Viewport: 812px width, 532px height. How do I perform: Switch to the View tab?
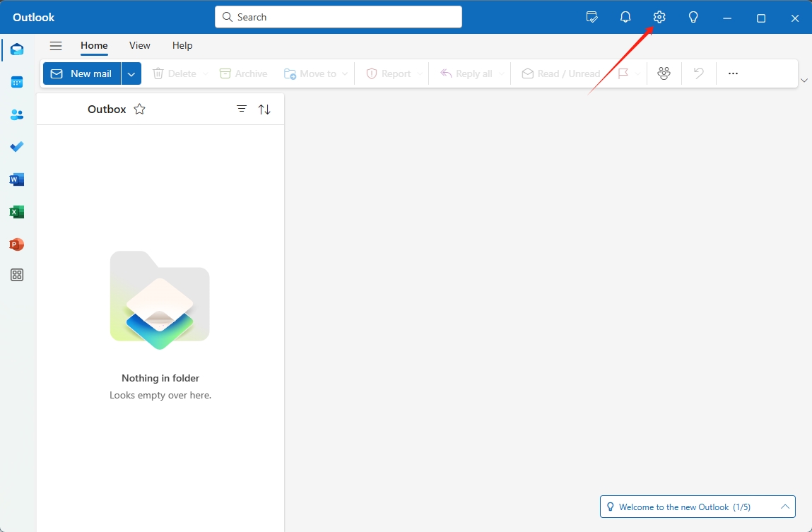coord(139,45)
